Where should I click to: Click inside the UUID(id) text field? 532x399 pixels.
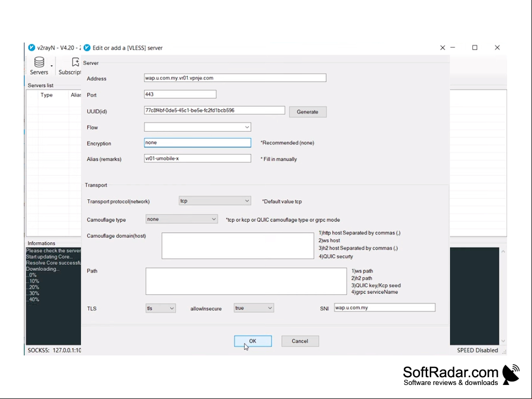point(214,111)
